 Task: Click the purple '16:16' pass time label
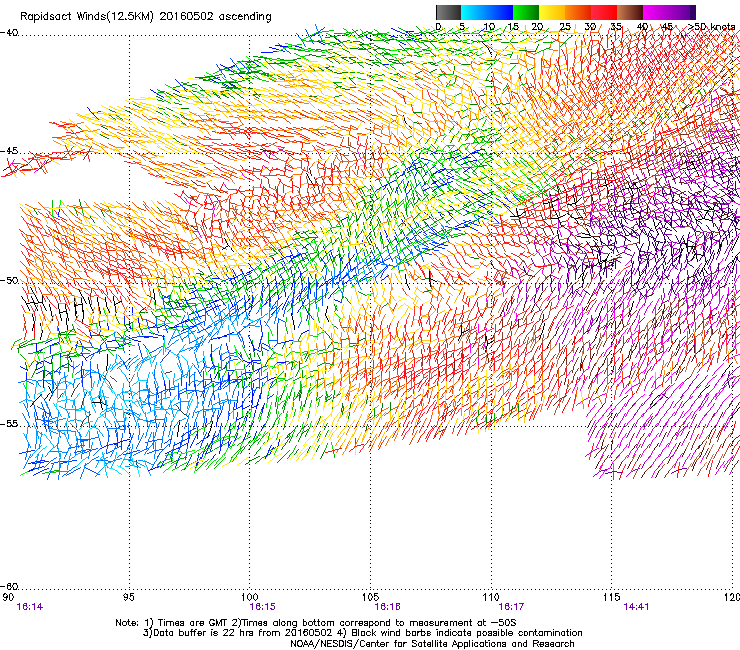pos(387,607)
